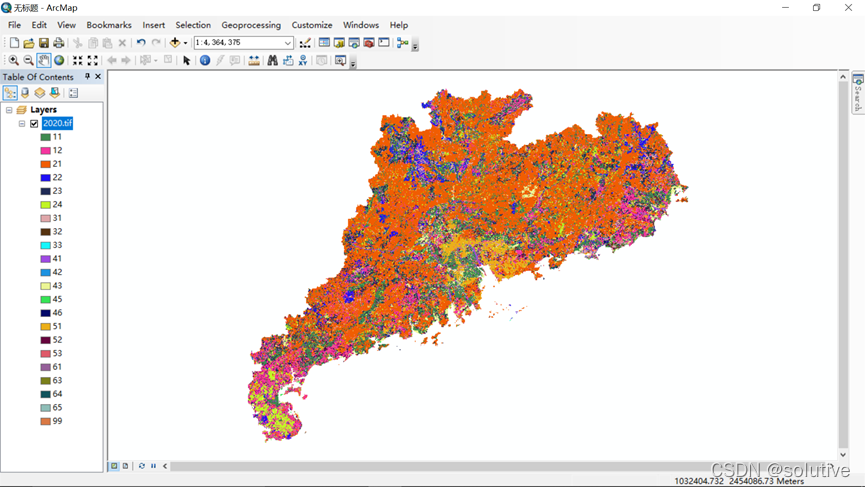Image resolution: width=865 pixels, height=487 pixels.
Task: Pause map drawing
Action: pyautogui.click(x=153, y=466)
